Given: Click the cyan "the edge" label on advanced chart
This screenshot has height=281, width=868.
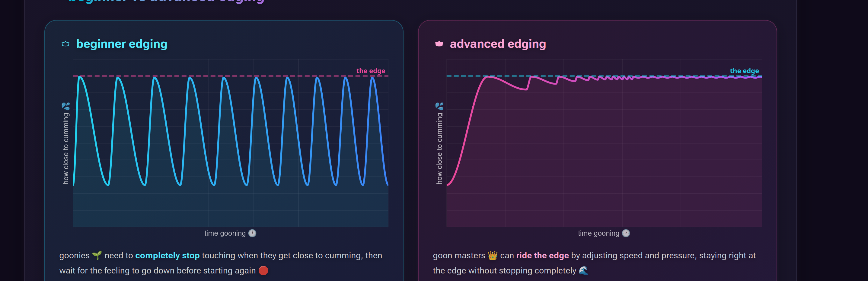Looking at the screenshot, I should click(744, 71).
